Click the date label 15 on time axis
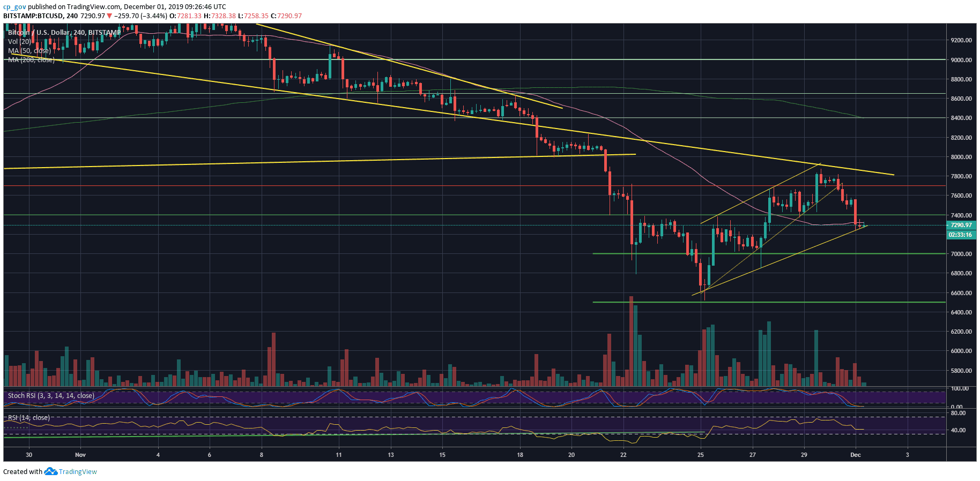 click(x=442, y=455)
